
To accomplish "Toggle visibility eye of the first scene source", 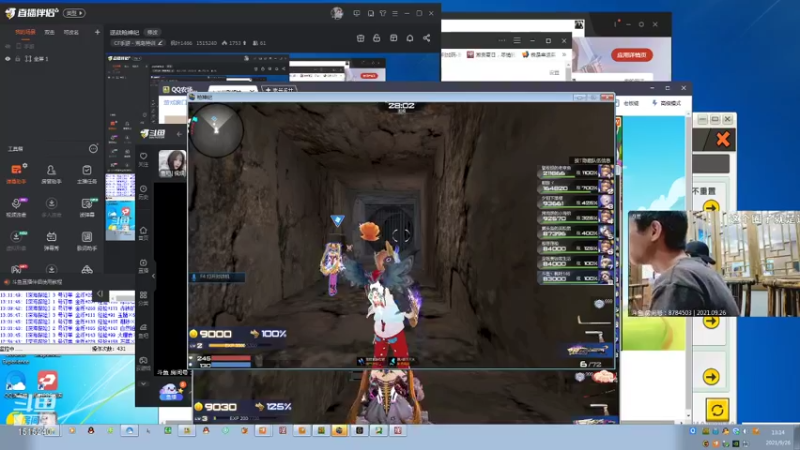I will [x=8, y=46].
